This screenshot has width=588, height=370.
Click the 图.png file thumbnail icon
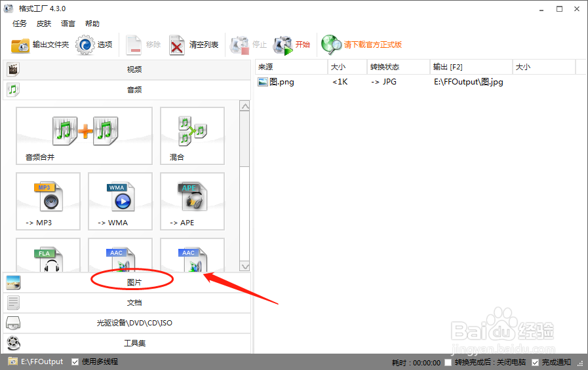pos(262,82)
